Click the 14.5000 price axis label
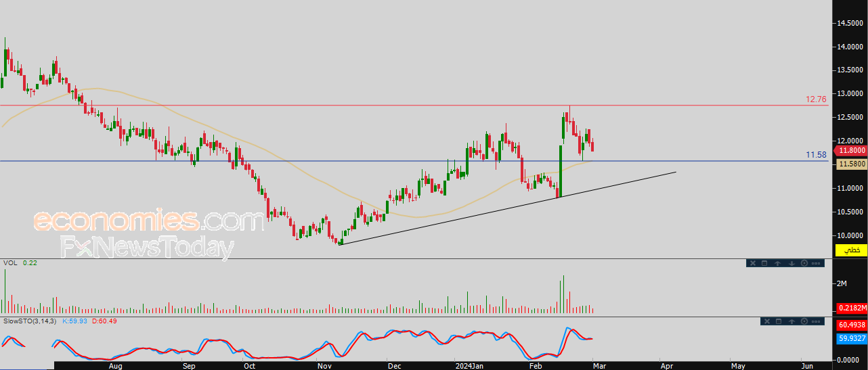Screen dimensions: 868x370 pos(850,23)
